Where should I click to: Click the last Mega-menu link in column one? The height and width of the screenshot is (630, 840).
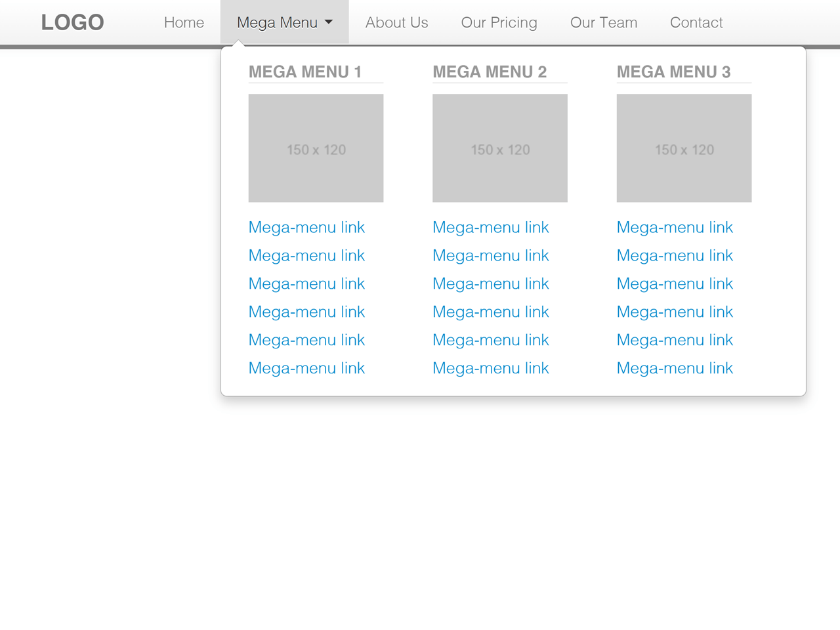[x=306, y=368]
